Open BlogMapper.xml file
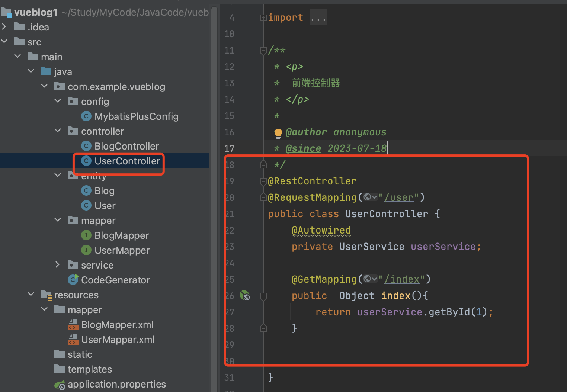 (117, 325)
